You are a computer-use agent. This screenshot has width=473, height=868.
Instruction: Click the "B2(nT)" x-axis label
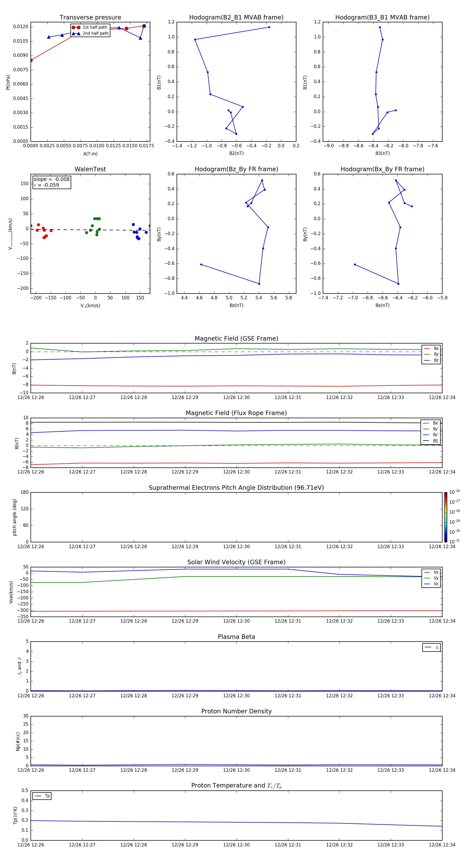click(236, 153)
